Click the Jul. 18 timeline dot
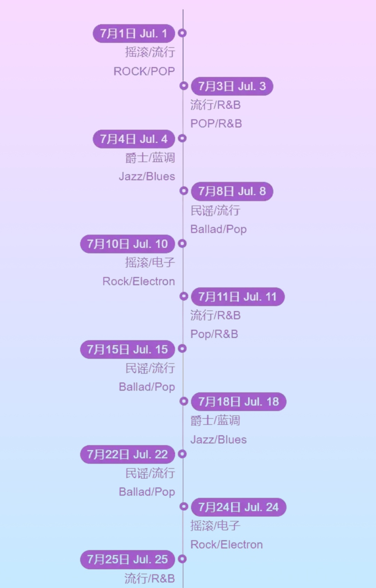376x588 pixels. (184, 401)
